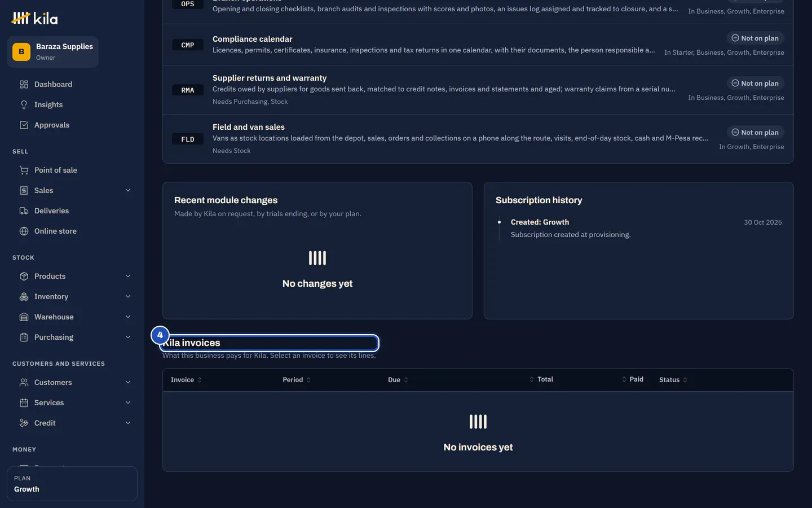The image size is (812, 508).
Task: Select Supplier returns and warranty title
Action: pyautogui.click(x=270, y=78)
